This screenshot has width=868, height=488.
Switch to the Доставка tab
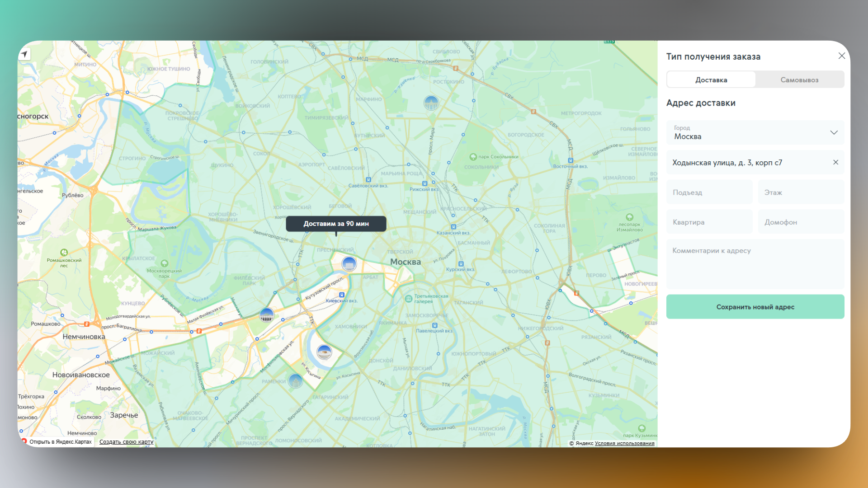tap(711, 80)
